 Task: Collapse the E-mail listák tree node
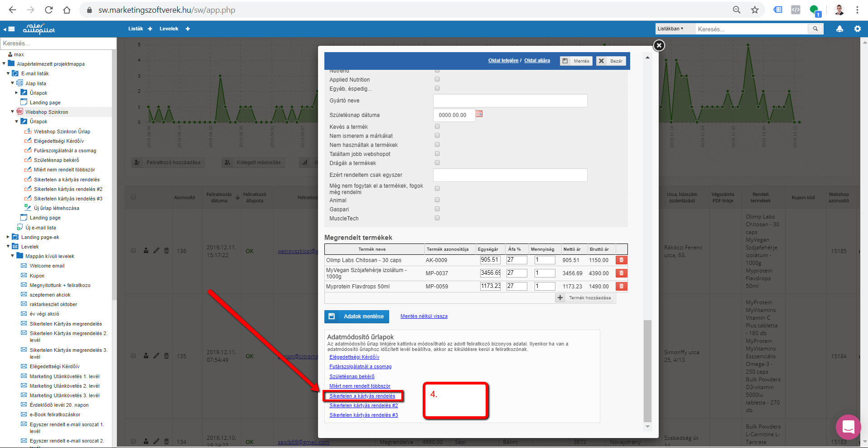point(8,73)
